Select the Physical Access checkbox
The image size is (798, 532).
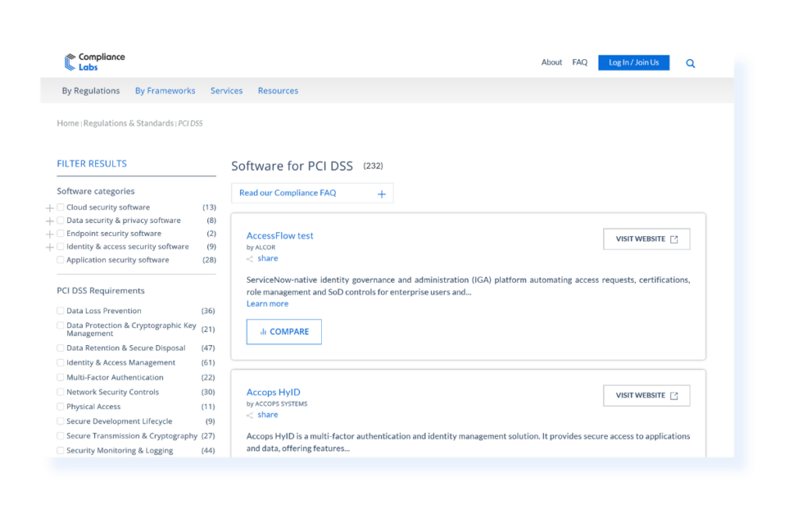pyautogui.click(x=61, y=407)
